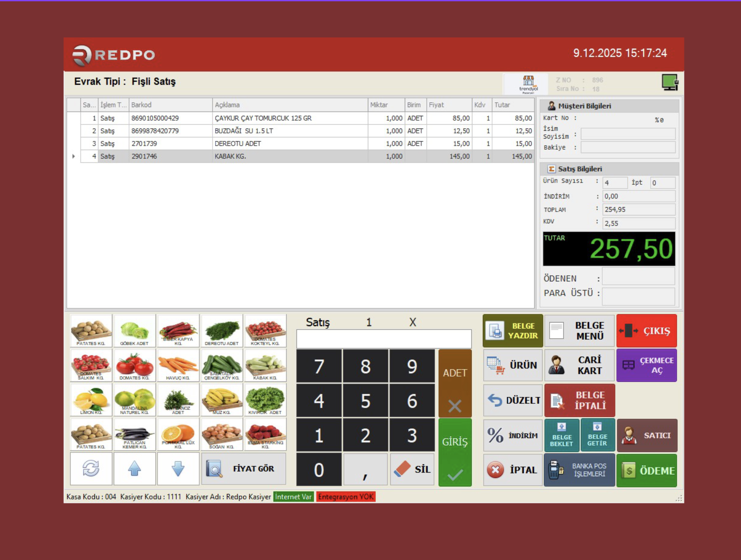Select the Limon Kg. product tile
This screenshot has width=741, height=560.
[x=91, y=400]
